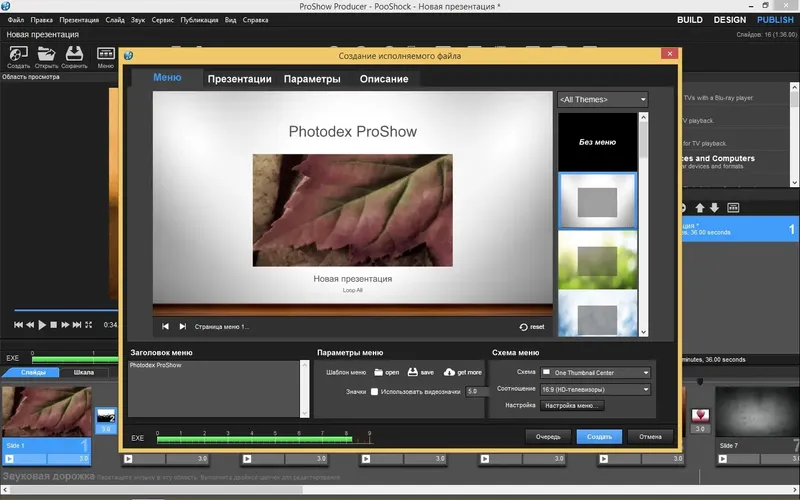Screen dimensions: 800x500
Task: Click the thumbnail duration field 5.0
Action: (475, 392)
